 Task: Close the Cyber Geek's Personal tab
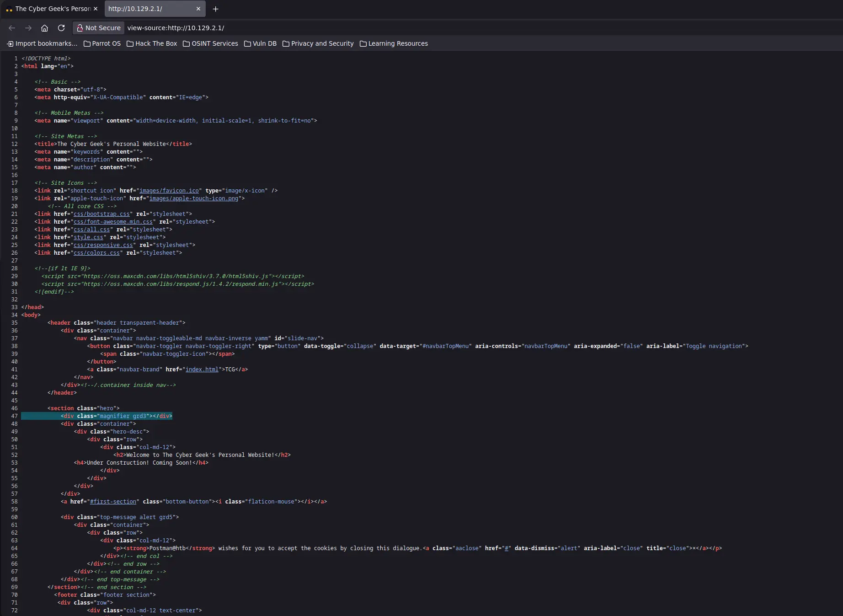96,9
